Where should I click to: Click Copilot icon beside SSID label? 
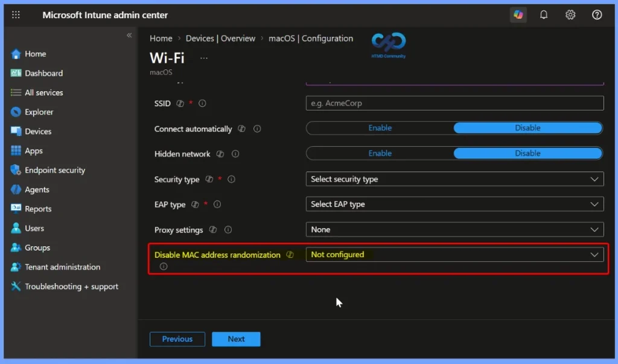(x=180, y=103)
